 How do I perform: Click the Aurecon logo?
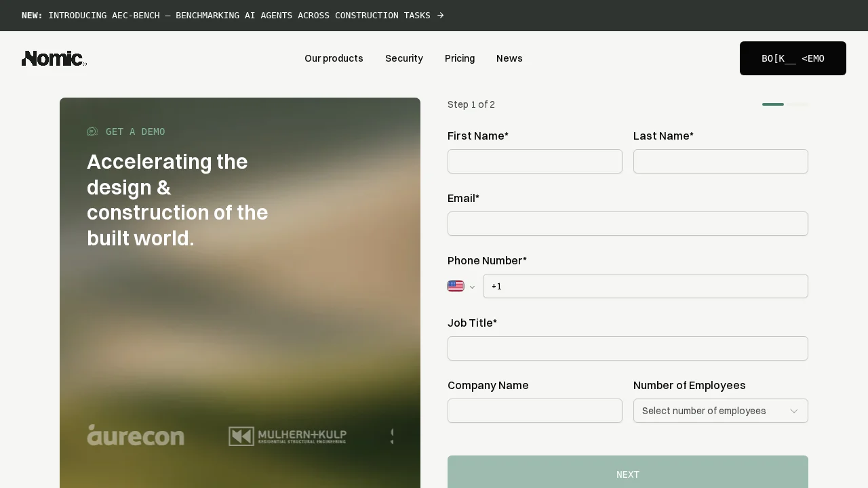pyautogui.click(x=136, y=435)
